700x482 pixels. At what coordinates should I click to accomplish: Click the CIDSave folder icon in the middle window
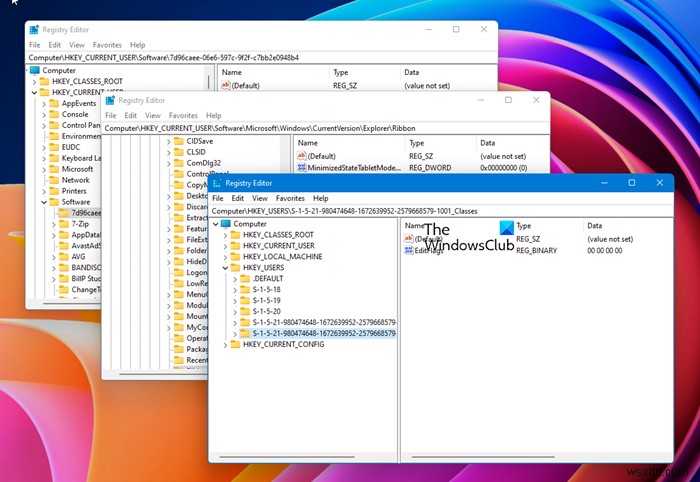179,141
